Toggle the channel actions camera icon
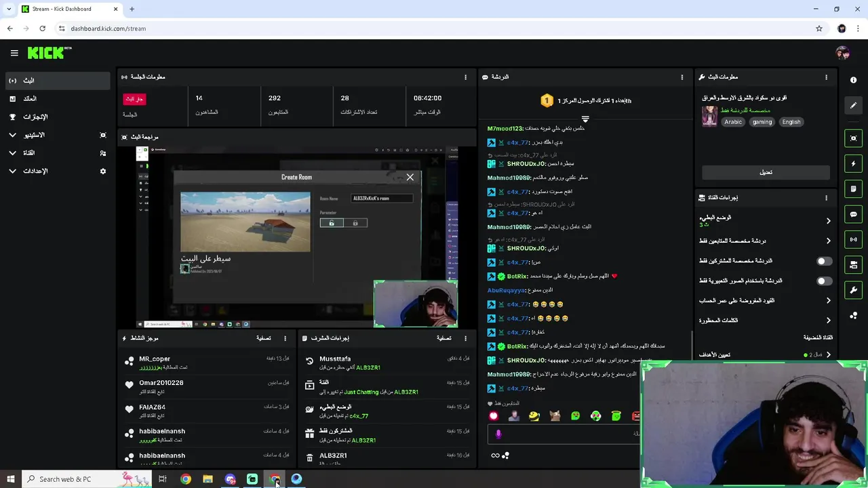 853,264
